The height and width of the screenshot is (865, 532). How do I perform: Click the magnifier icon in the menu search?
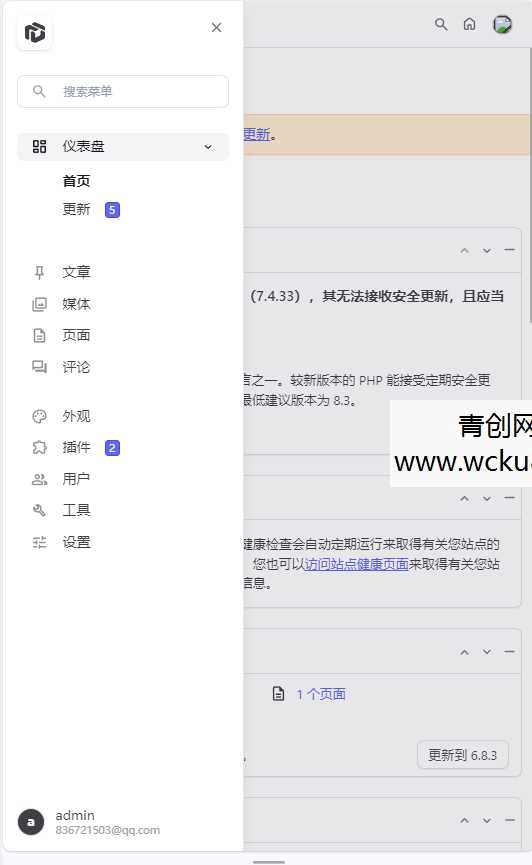coord(39,91)
